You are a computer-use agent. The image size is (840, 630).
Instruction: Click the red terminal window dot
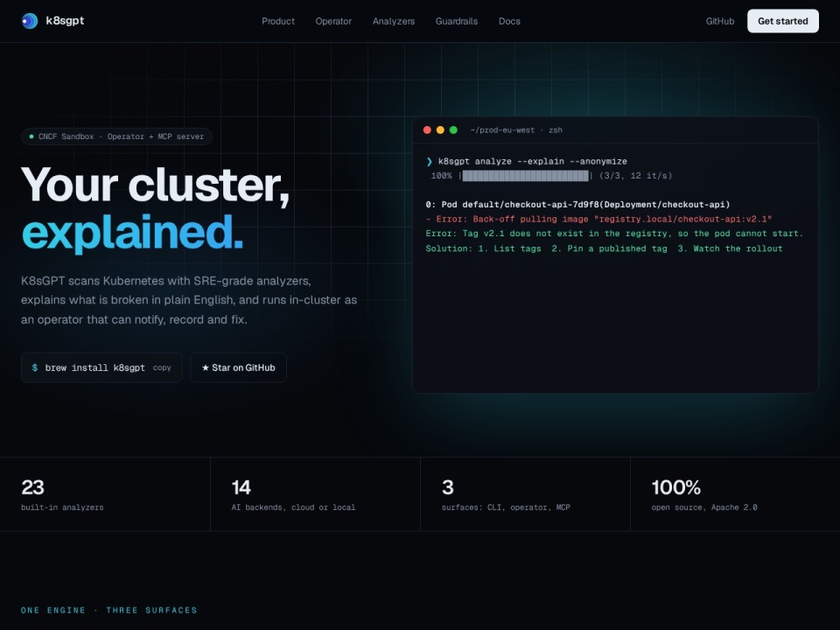pos(427,130)
